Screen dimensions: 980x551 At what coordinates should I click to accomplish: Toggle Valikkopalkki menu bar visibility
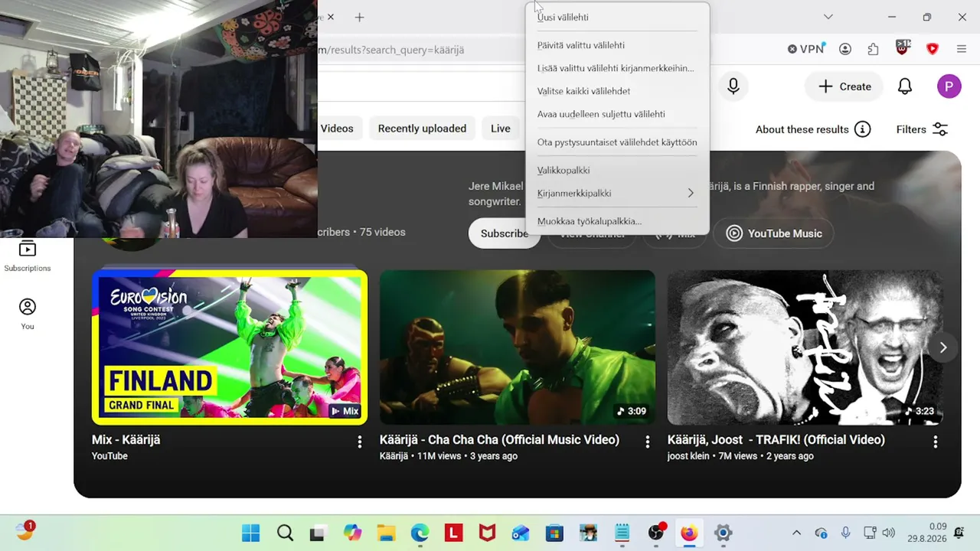click(617, 170)
